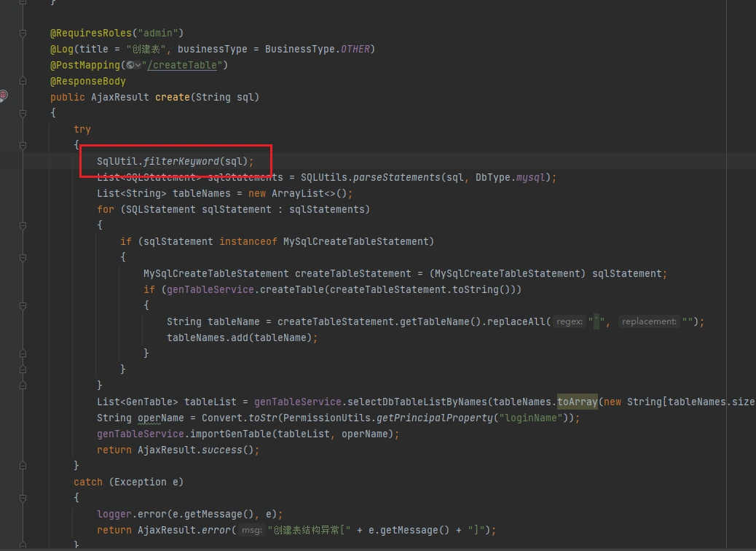Screen dimensions: 756x551
Task: Collapse the try block fold marker
Action: tap(24, 146)
